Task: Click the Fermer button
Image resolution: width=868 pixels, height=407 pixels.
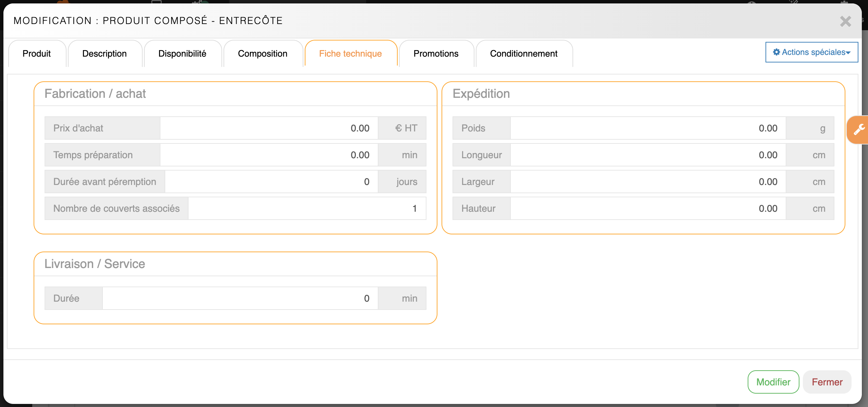Action: (x=827, y=382)
